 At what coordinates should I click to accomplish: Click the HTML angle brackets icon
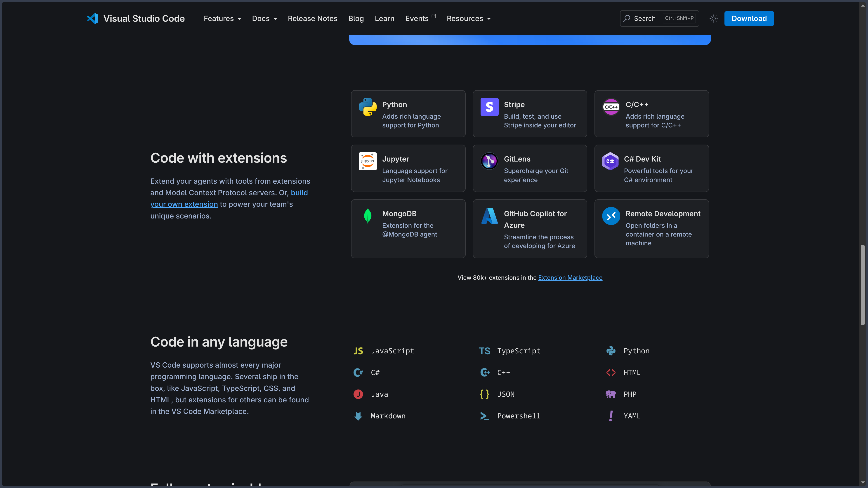pos(611,373)
